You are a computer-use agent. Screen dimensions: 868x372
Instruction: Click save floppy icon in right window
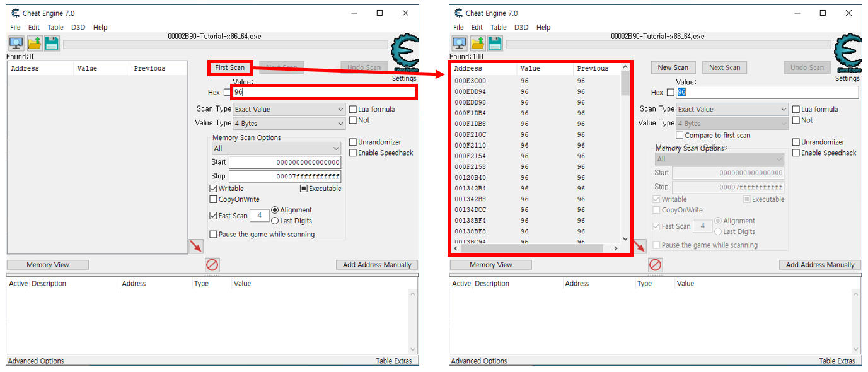tap(495, 44)
